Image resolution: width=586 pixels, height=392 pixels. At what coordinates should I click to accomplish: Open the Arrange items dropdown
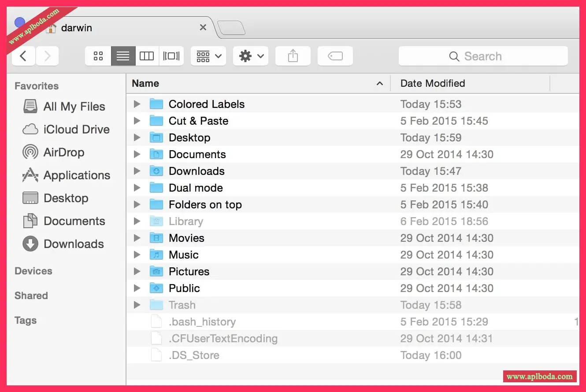click(x=208, y=56)
